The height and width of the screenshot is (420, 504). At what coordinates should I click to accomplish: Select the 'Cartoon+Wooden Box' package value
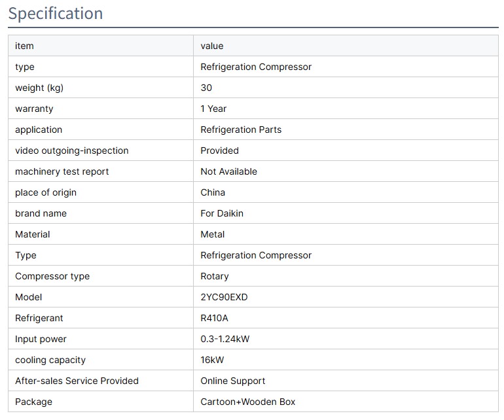click(248, 402)
